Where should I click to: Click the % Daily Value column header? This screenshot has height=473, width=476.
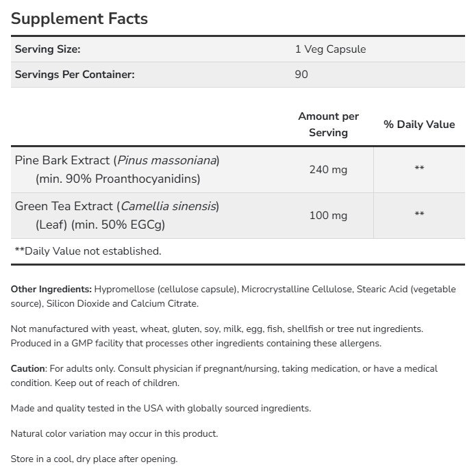419,125
